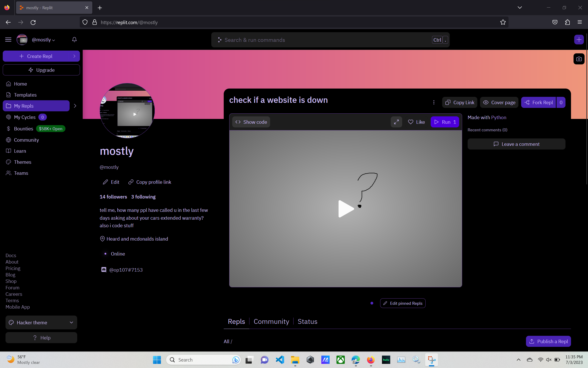This screenshot has height=368, width=588.
Task: Toggle Show code on the Repl
Action: click(x=251, y=122)
